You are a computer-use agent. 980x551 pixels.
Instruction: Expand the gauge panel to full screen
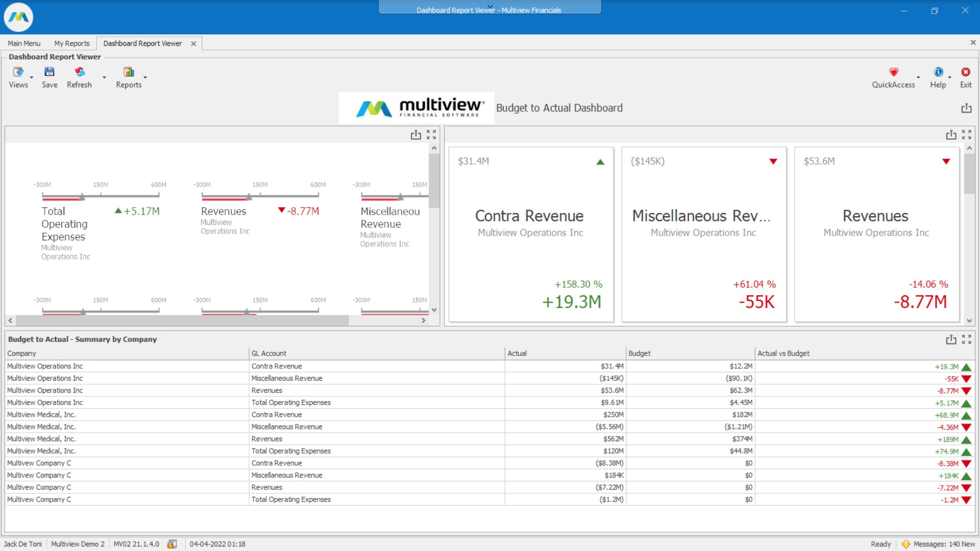(431, 134)
